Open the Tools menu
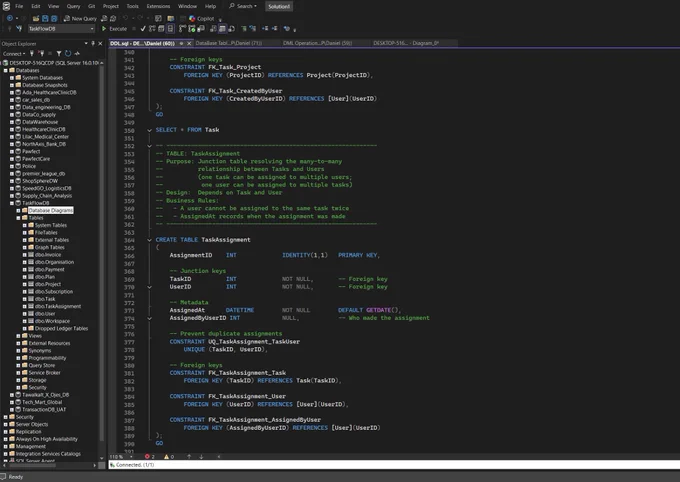 [132, 6]
